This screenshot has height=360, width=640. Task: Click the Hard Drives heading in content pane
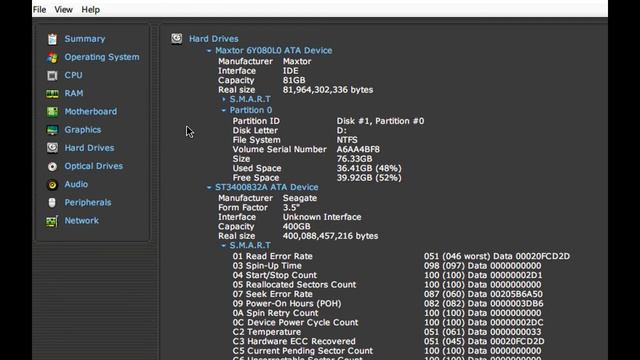[x=214, y=39]
